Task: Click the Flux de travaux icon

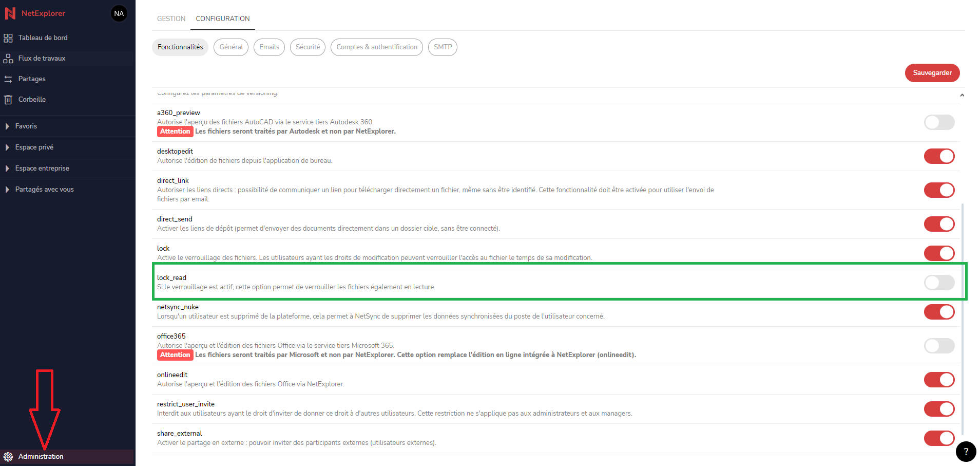Action: (x=8, y=59)
